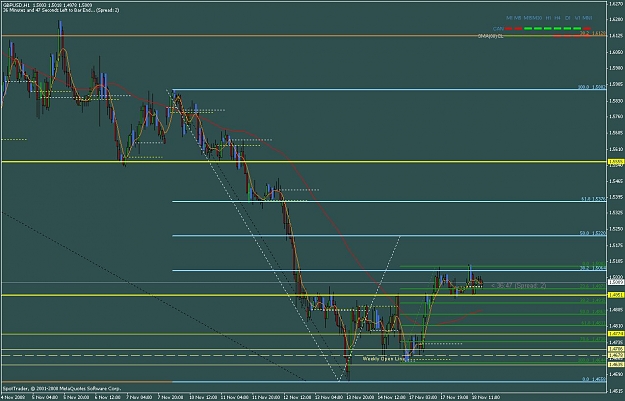This screenshot has width=625, height=401.
Task: Click the 14 Nov 12:00 time axis label
Action: pos(391,397)
